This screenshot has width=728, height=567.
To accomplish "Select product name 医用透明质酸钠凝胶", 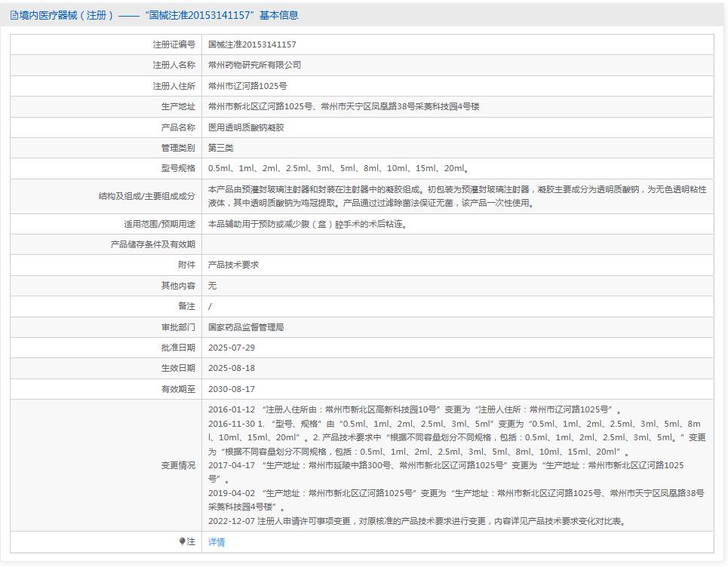I will pyautogui.click(x=246, y=127).
